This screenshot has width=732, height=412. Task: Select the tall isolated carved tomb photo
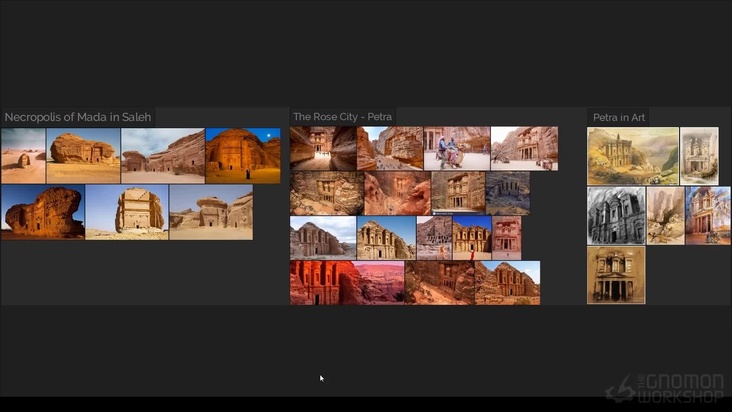127,212
